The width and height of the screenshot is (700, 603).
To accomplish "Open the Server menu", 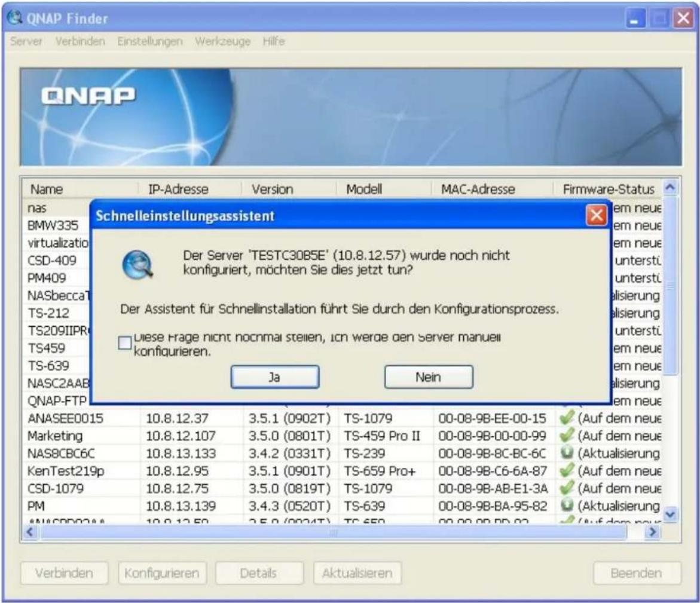I will point(26,41).
